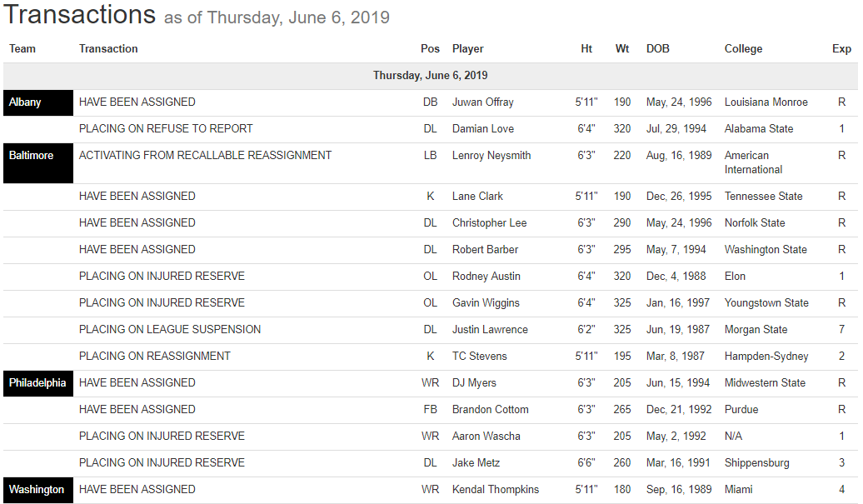Click the Team column header

point(22,49)
